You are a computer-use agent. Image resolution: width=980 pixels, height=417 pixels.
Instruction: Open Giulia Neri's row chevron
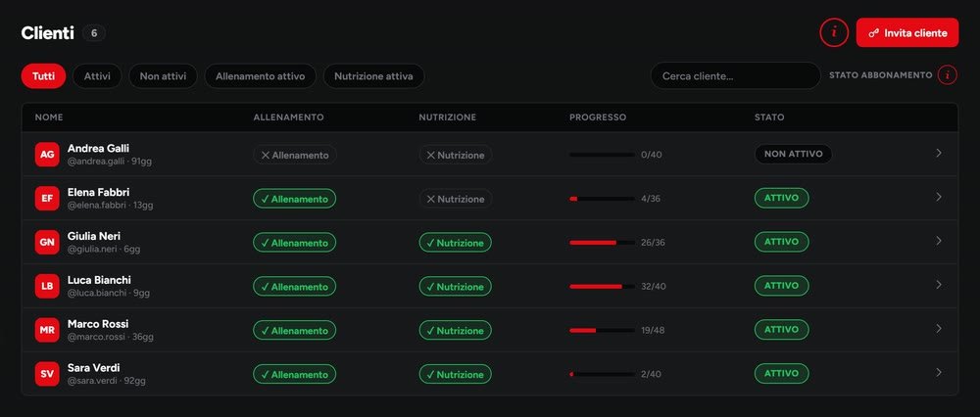pos(939,241)
